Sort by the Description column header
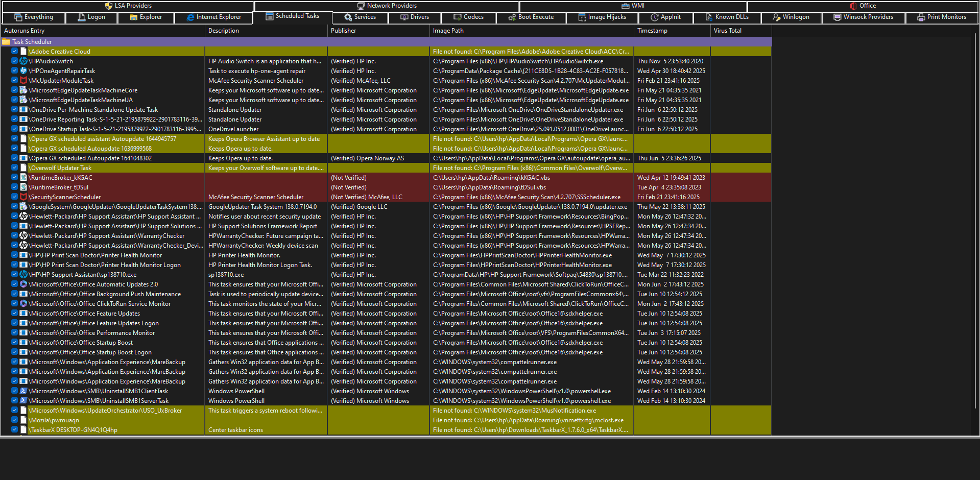 (x=266, y=31)
